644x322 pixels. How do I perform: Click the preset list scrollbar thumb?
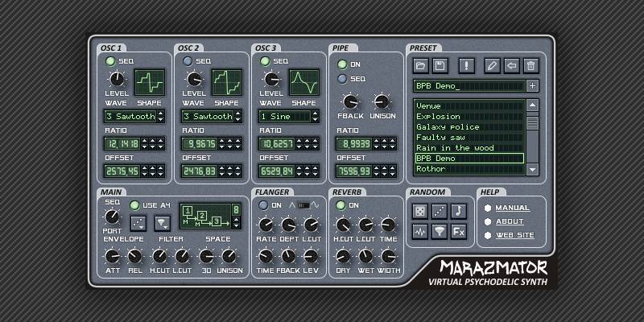(x=532, y=123)
